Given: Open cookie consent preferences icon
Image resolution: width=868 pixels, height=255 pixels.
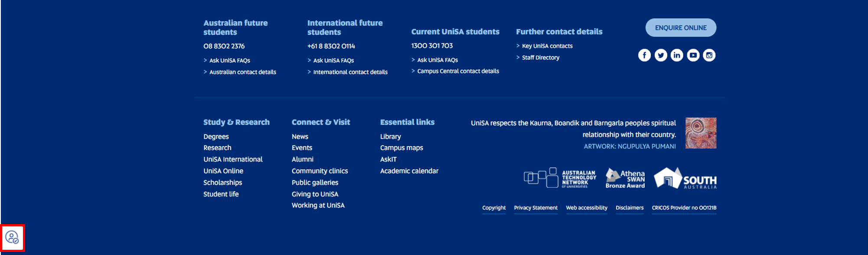Looking at the screenshot, I should click(12, 238).
